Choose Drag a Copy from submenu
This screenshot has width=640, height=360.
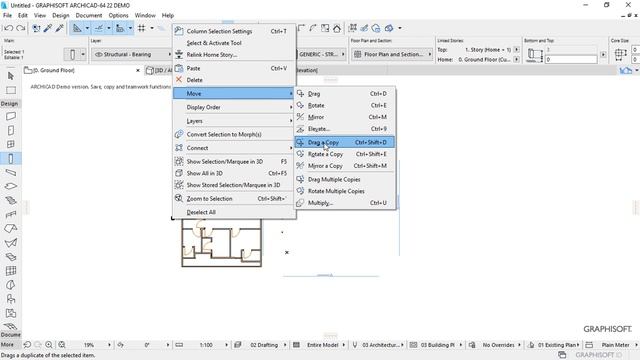point(344,142)
